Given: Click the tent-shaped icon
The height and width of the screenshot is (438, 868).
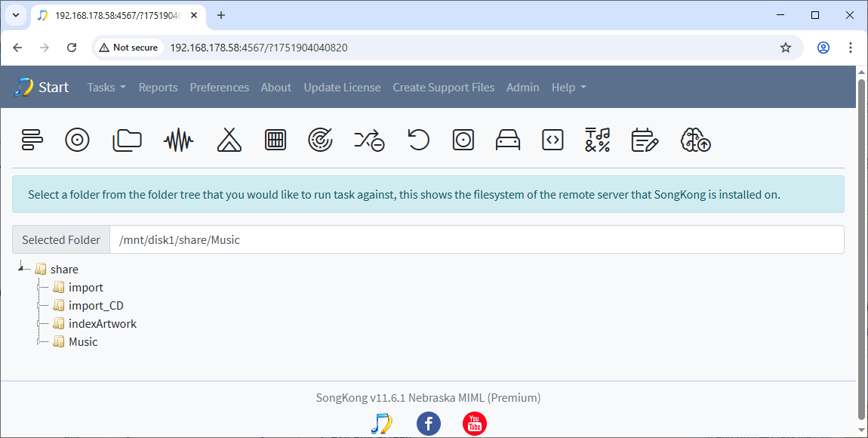Looking at the screenshot, I should (x=229, y=140).
